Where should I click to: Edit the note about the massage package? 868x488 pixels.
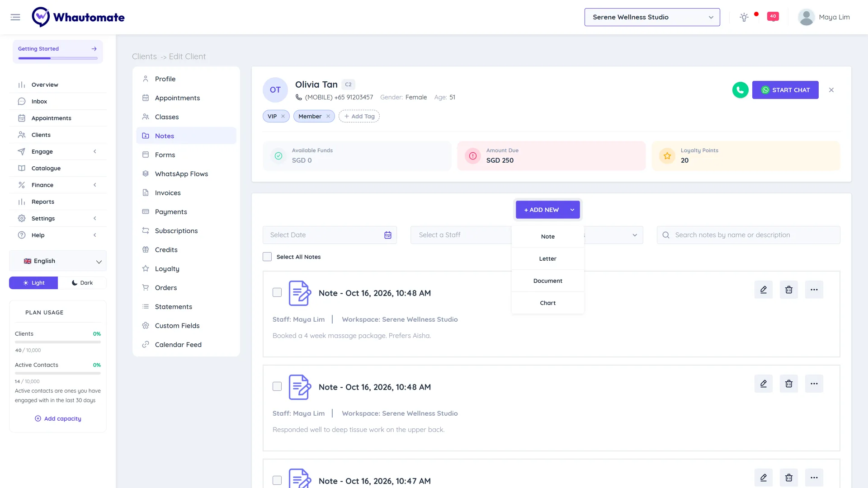tap(764, 290)
